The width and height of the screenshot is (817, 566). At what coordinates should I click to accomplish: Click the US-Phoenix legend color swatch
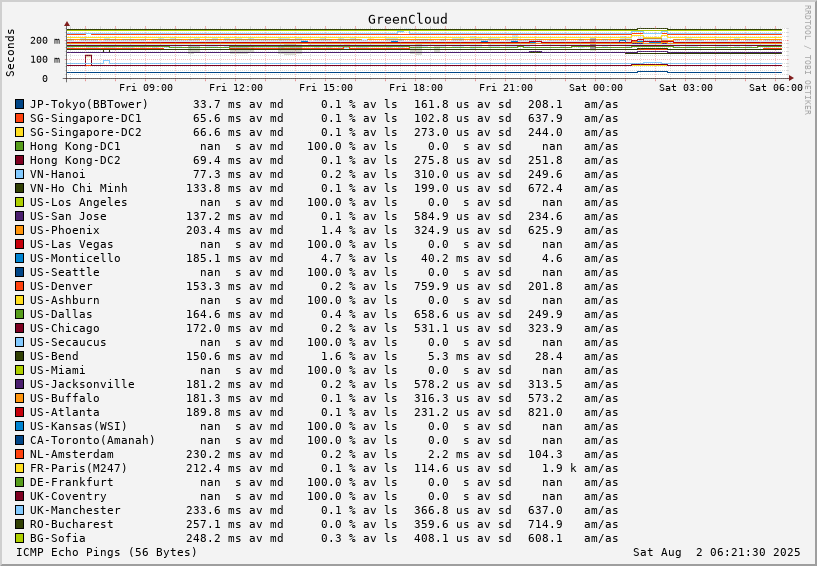20,230
